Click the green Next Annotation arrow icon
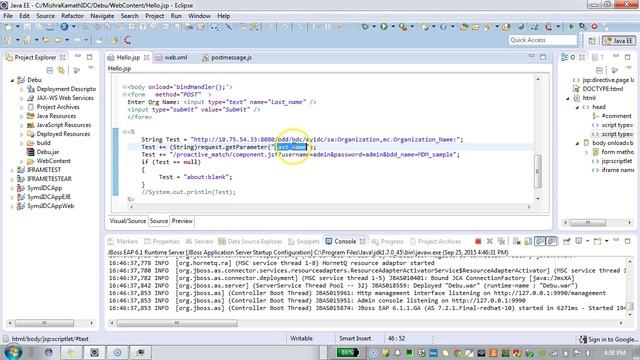Image resolution: width=640 pixels, height=360 pixels. (x=571, y=27)
